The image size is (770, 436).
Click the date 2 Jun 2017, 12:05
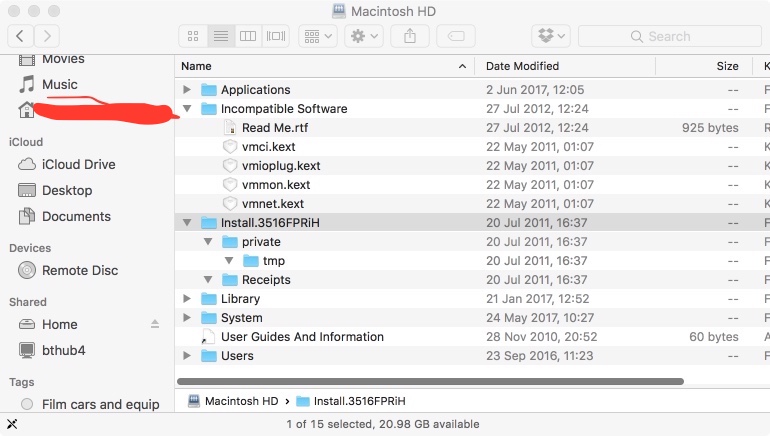click(x=535, y=89)
